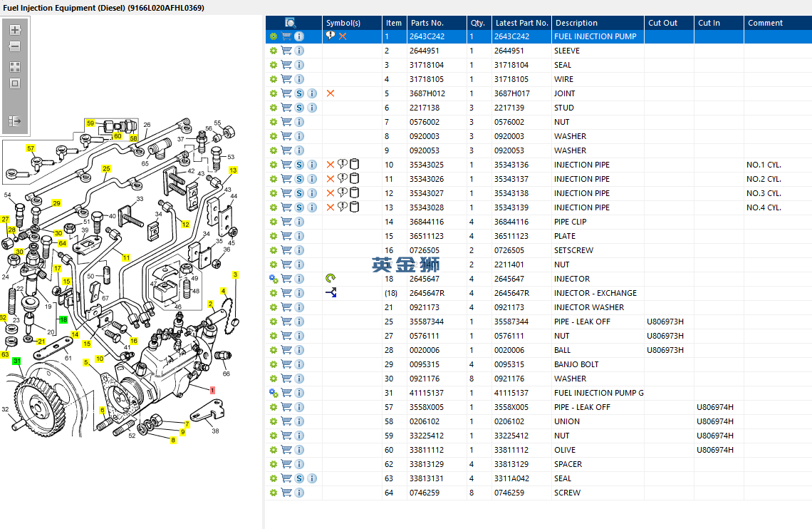
Task: Sort by the Qty. column header
Action: coord(479,23)
